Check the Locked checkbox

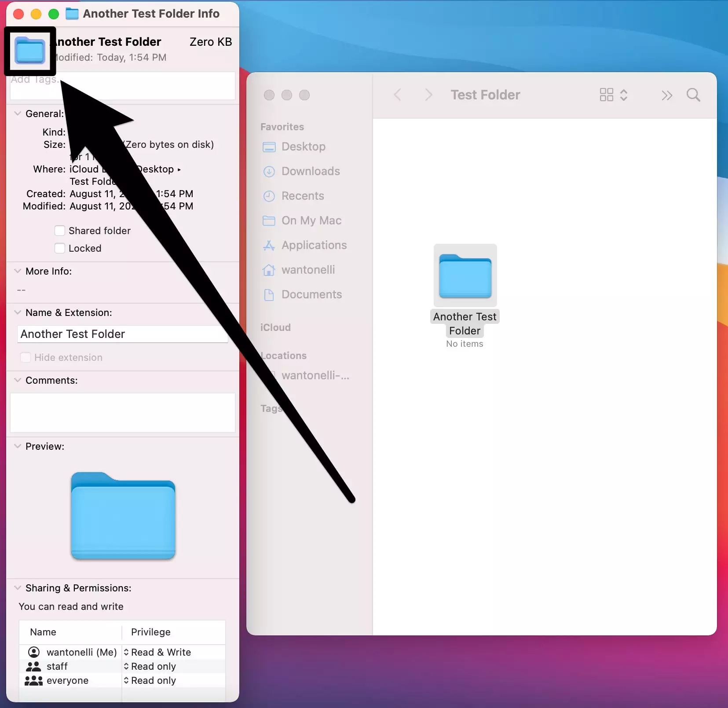(x=60, y=248)
